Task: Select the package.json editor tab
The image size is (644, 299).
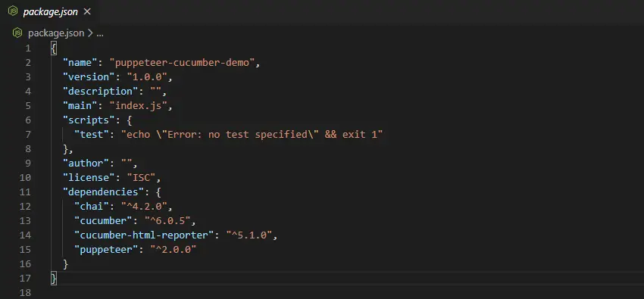Action: 49,12
